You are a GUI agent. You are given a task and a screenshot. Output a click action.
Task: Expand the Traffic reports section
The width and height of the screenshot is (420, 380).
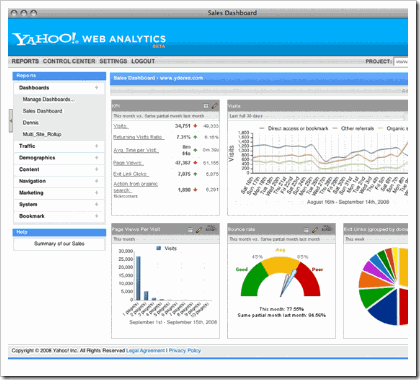click(x=96, y=146)
